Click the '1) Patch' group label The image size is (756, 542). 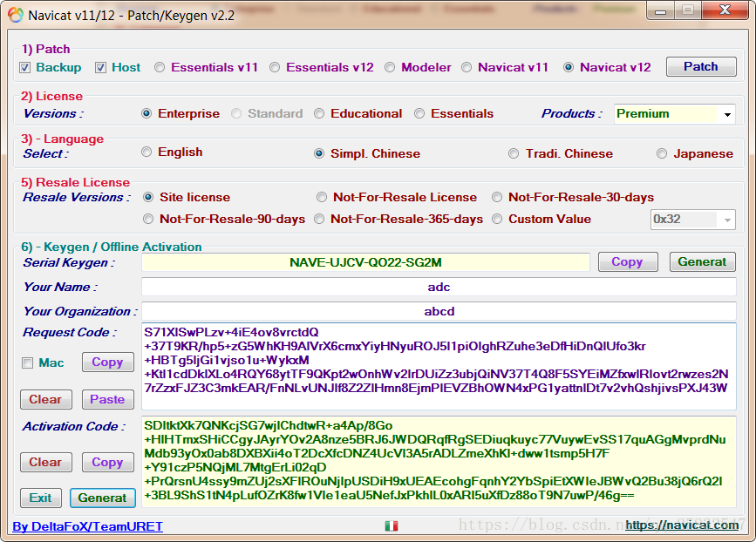coord(46,49)
